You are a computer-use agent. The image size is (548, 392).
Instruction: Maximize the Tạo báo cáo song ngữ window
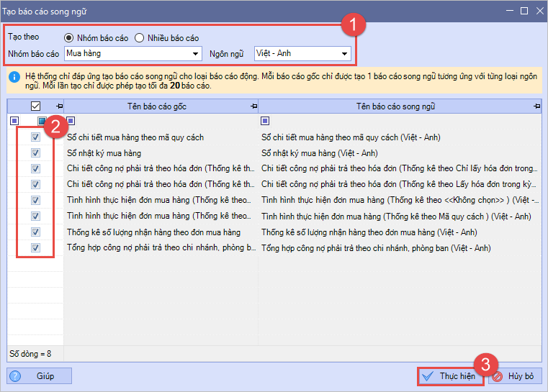point(525,10)
